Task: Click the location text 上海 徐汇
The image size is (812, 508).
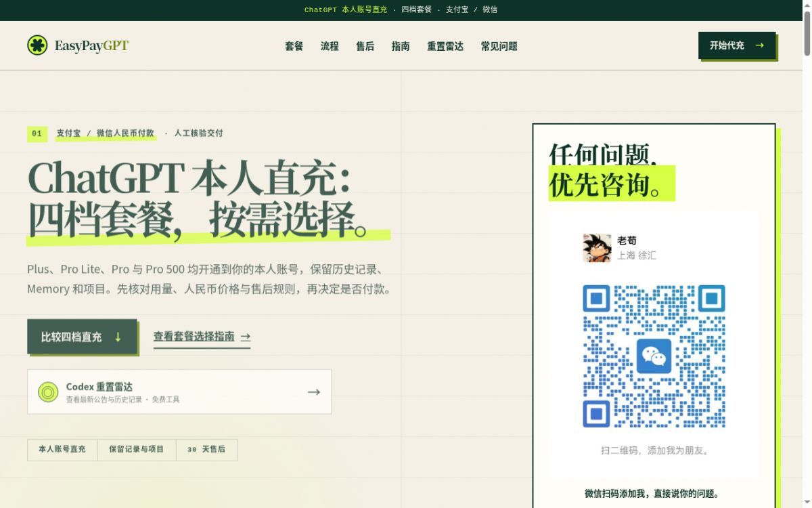Action: 637,255
